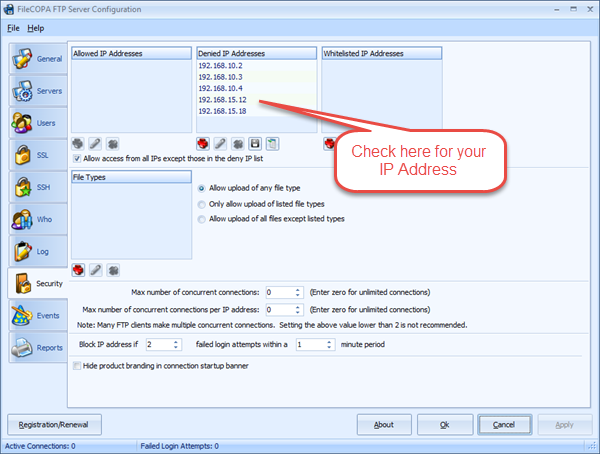Select denied IP 192.168.10.2

coord(256,65)
